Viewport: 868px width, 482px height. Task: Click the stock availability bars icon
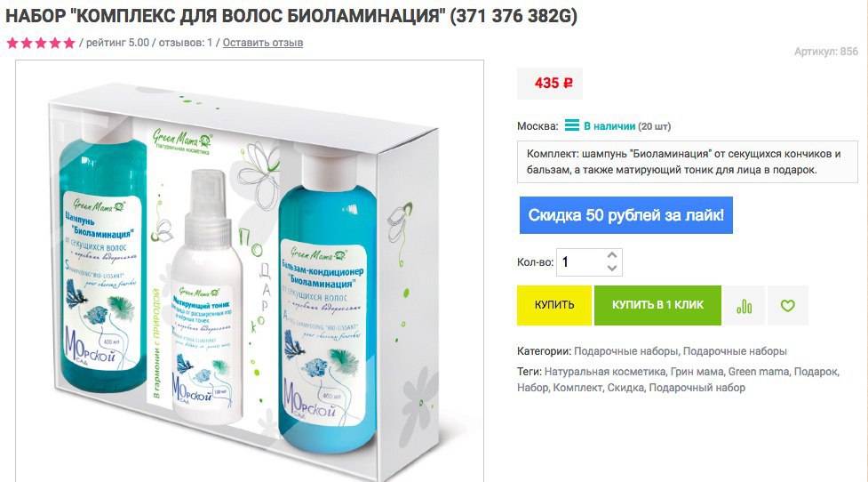572,125
